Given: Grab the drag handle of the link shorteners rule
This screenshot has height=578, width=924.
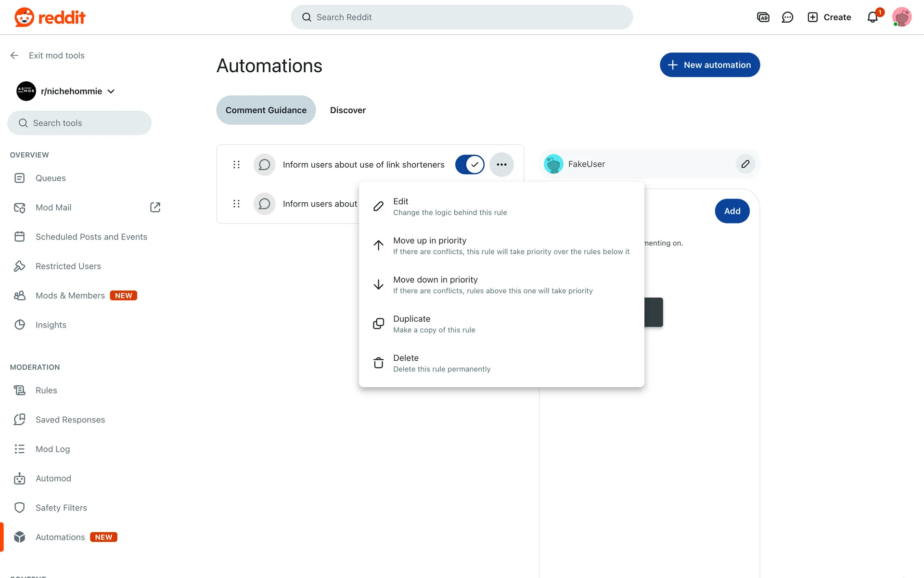Looking at the screenshot, I should 236,165.
